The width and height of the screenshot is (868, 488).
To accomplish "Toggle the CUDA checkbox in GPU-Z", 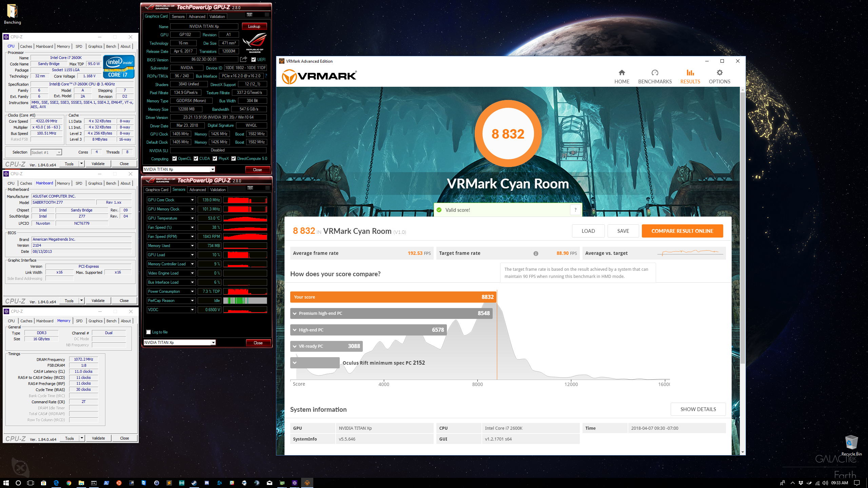I will (x=196, y=158).
